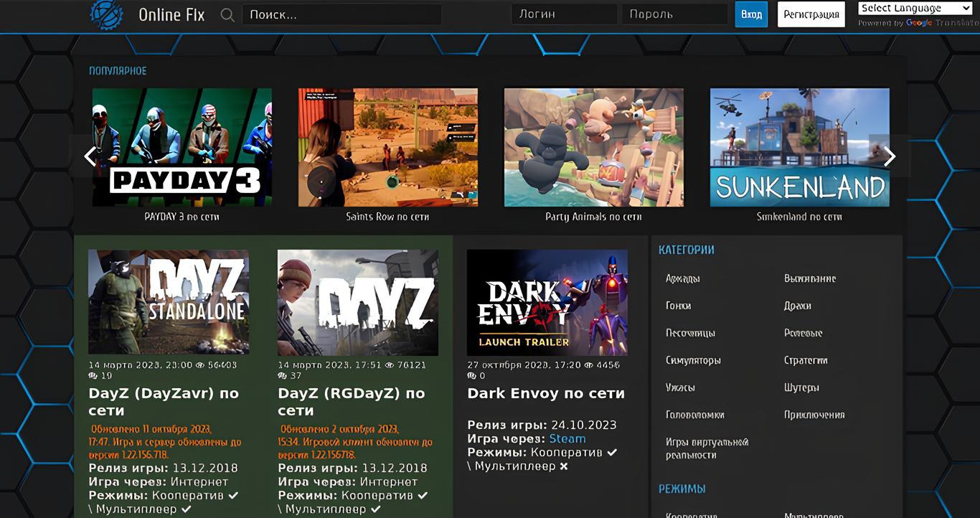Click the Кооператив checkmark on DayZ (DayZavr)

point(233,496)
